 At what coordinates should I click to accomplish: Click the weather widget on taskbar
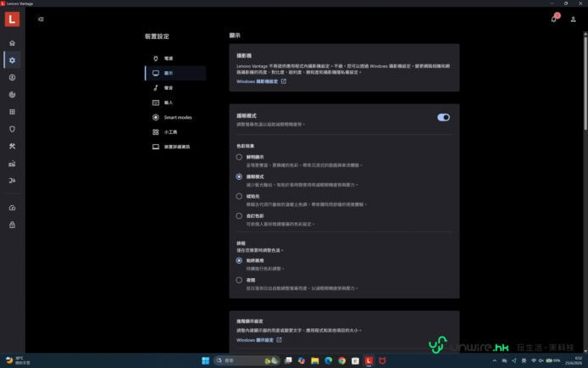[x=18, y=360]
